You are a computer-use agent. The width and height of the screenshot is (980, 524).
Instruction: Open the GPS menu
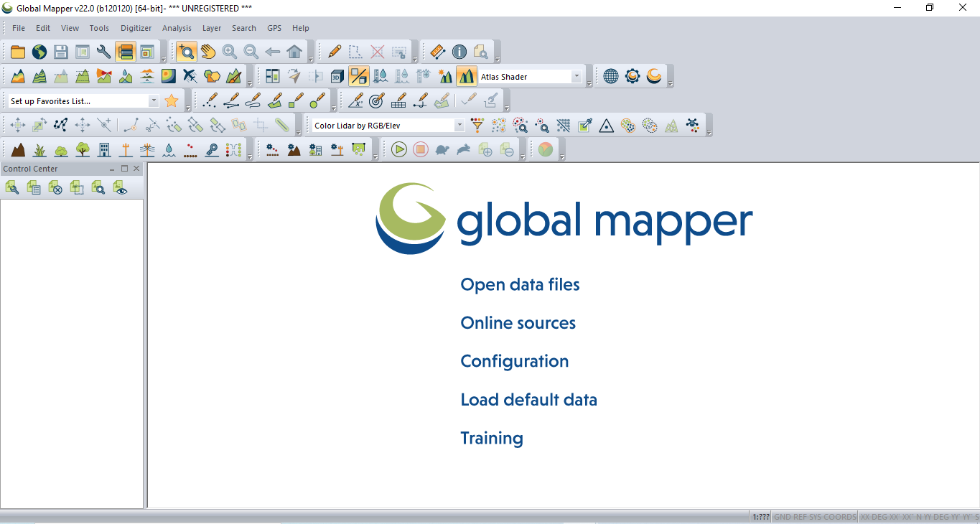pyautogui.click(x=274, y=28)
